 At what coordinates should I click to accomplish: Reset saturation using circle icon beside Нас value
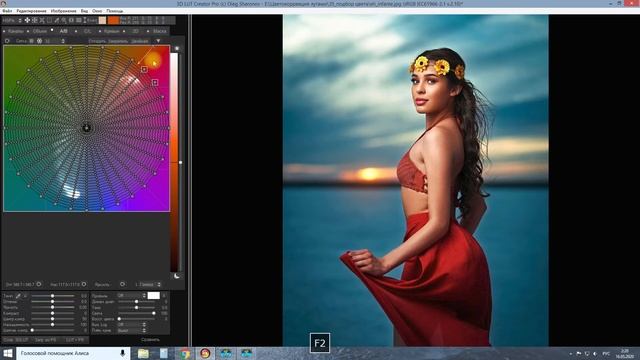pyautogui.click(x=84, y=284)
